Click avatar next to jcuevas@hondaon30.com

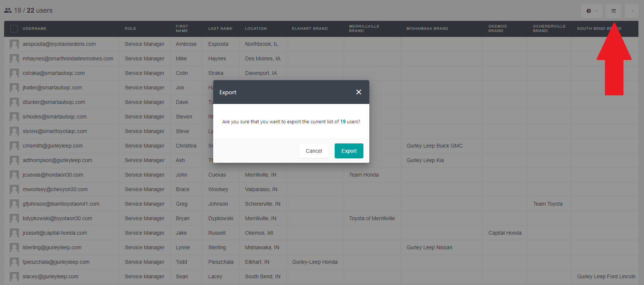pos(14,175)
